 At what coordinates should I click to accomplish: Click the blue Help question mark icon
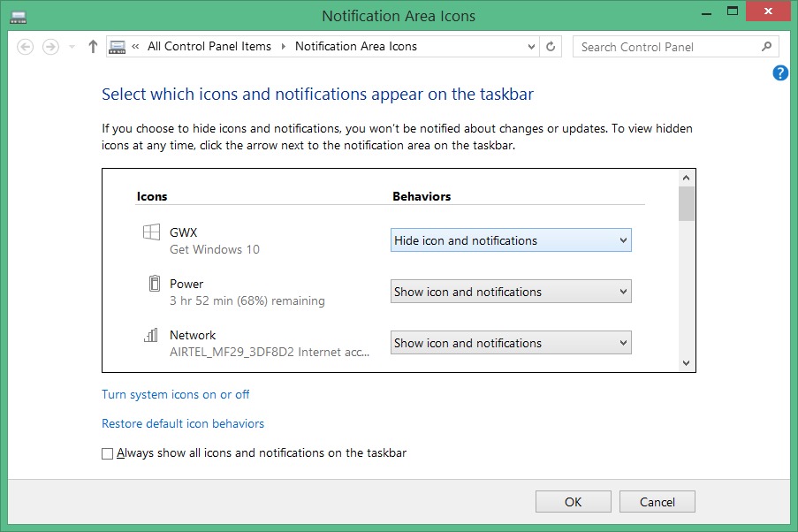(x=780, y=73)
